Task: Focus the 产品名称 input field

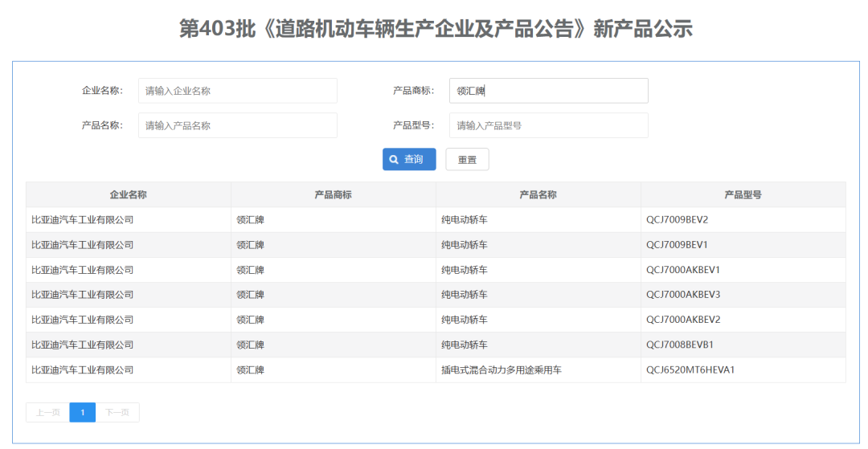Action: tap(237, 125)
